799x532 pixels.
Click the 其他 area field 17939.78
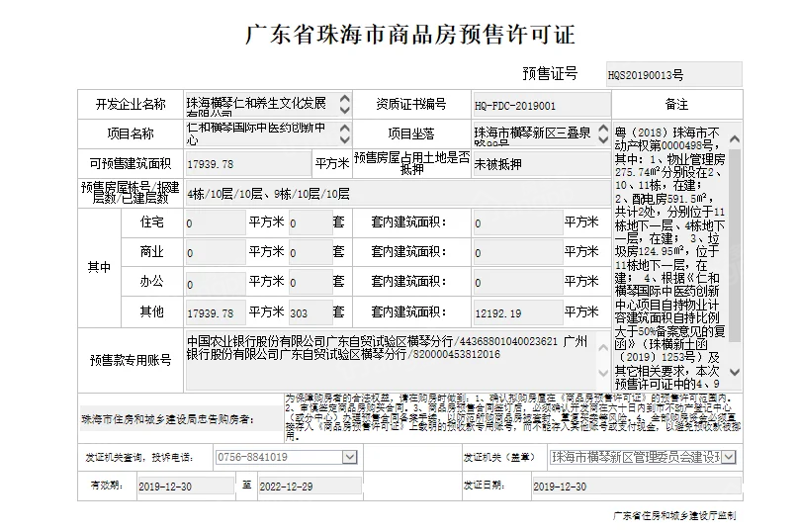tap(215, 312)
